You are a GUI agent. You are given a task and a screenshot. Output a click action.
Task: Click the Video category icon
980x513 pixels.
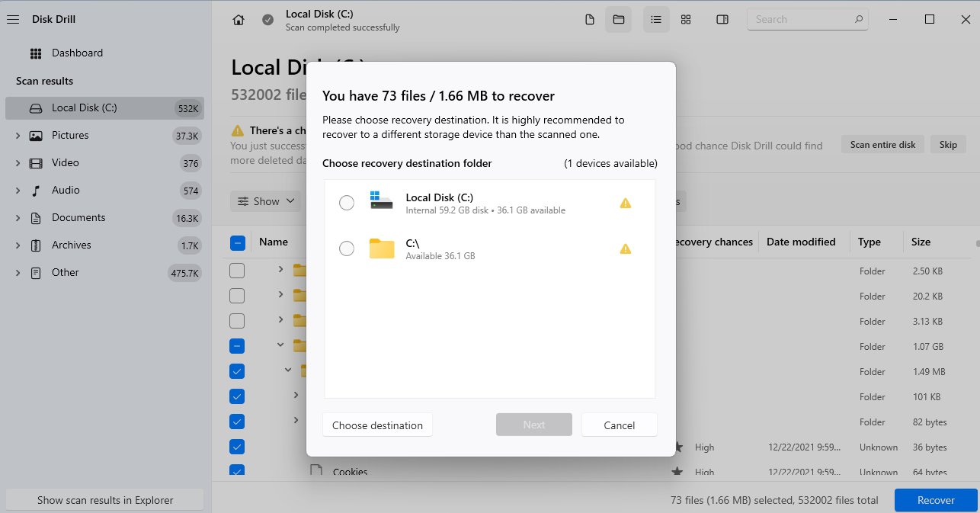(36, 163)
